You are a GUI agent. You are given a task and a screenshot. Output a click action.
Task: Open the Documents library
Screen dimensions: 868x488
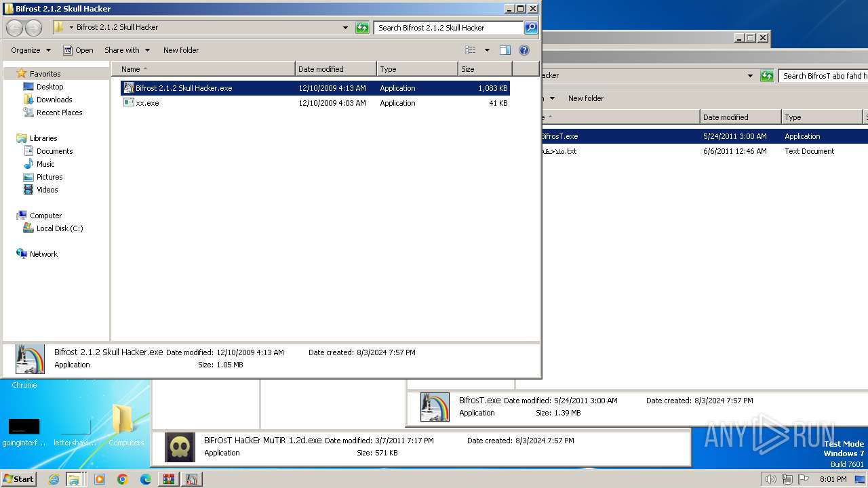[x=54, y=151]
